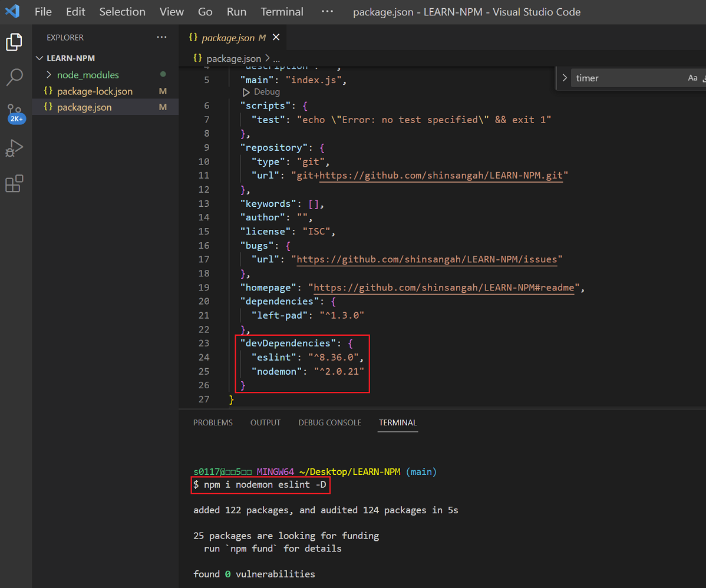Open the Go menu

point(205,12)
